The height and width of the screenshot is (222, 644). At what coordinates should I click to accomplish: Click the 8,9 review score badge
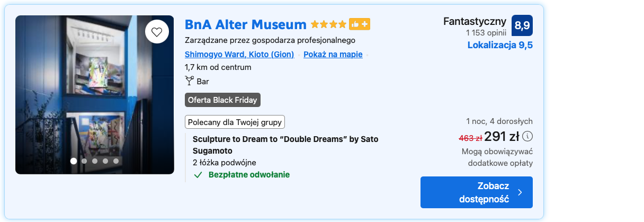tap(522, 25)
